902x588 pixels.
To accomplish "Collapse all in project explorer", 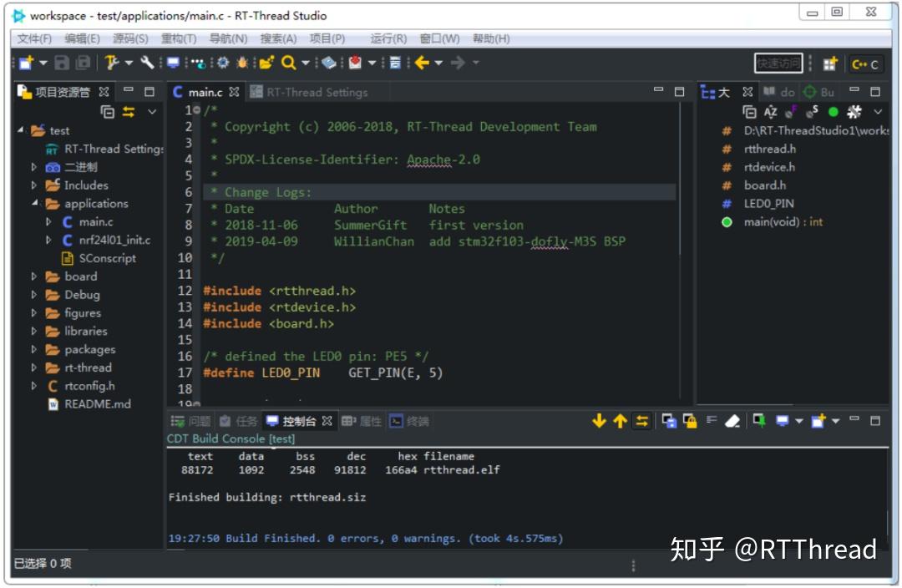I will 108,112.
